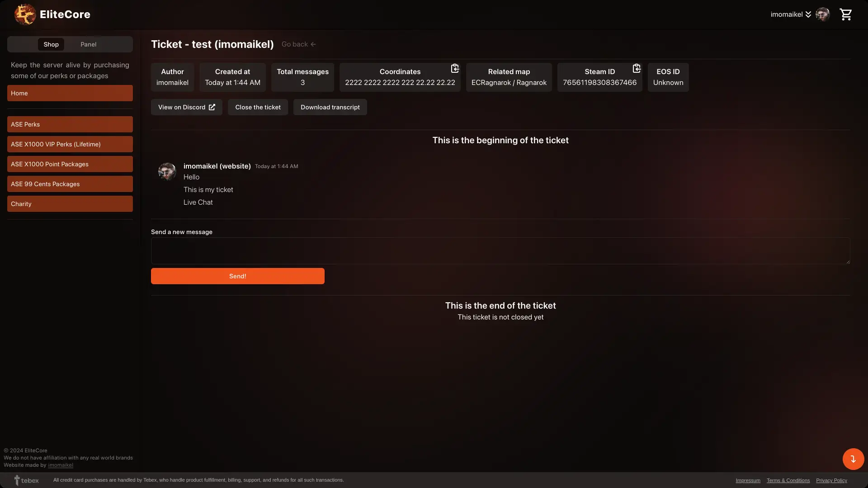Click the Shop tab
The height and width of the screenshot is (488, 868).
click(51, 44)
